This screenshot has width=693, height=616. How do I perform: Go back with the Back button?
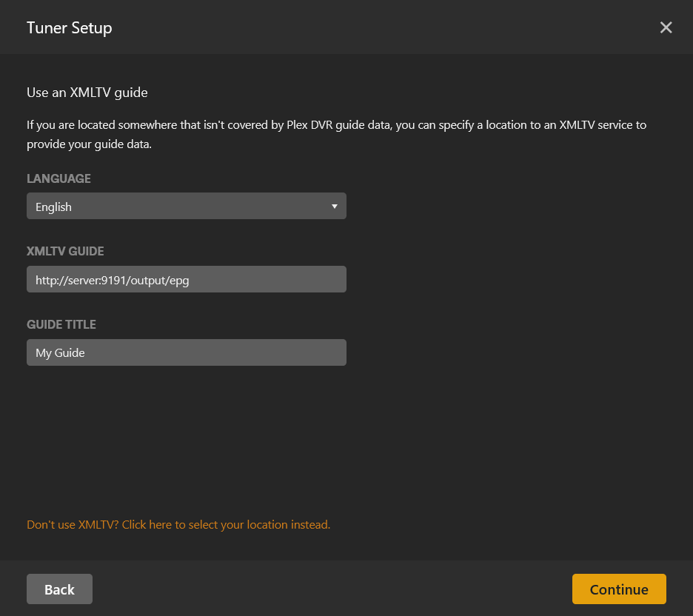coord(59,589)
